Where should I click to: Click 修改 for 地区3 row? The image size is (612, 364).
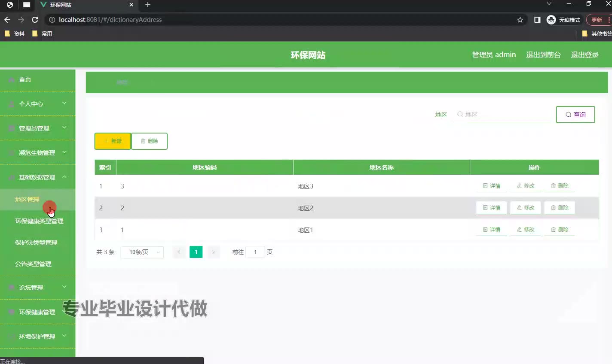[526, 186]
